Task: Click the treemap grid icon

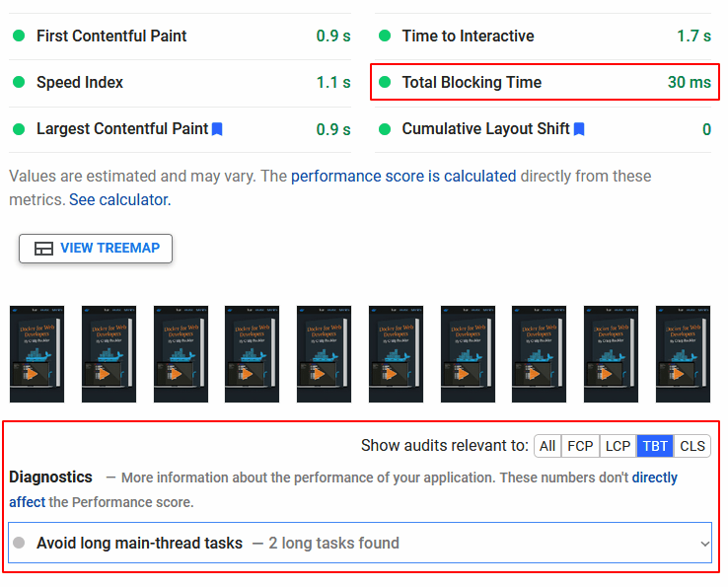Action: point(43,249)
